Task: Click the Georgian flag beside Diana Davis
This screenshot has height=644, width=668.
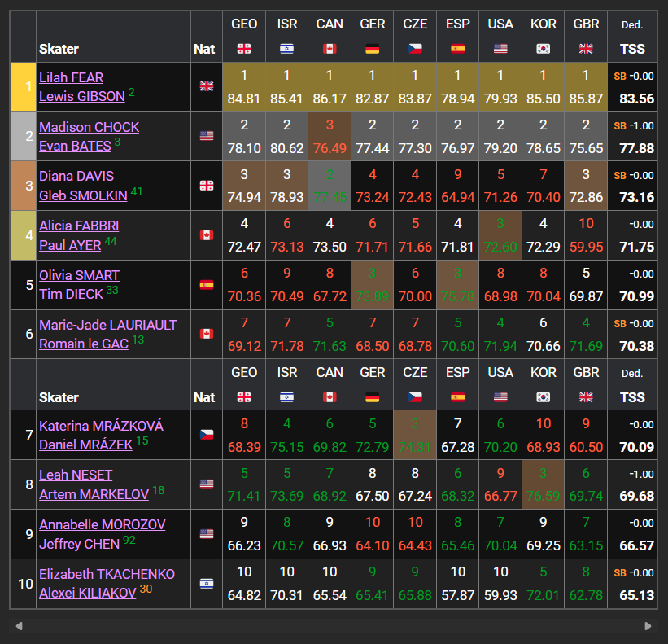Action: tap(207, 185)
